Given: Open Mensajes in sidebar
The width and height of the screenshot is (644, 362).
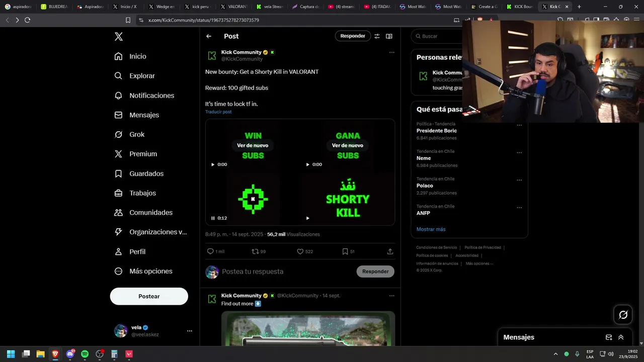Looking at the screenshot, I should 137,115.
